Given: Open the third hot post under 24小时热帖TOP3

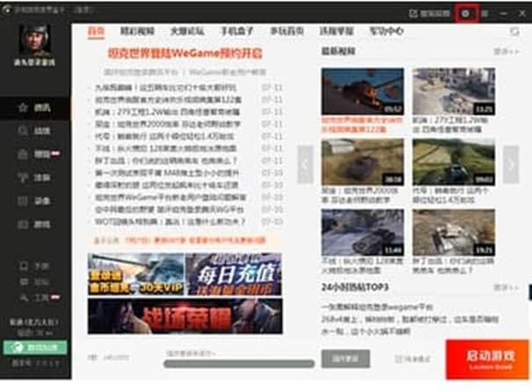Looking at the screenshot, I should (366, 331).
